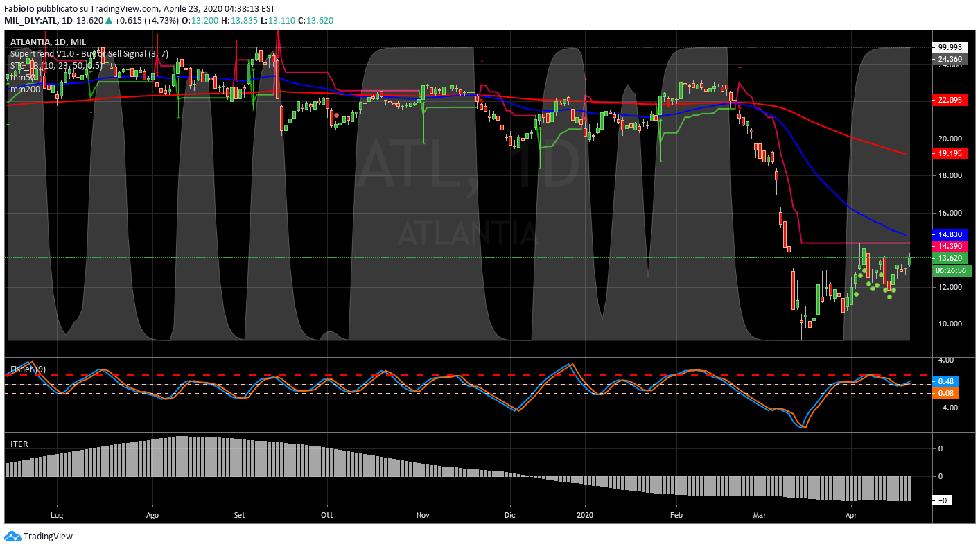Viewport: 980px width, 549px height.
Task: Click the MIL_DLY:ATL symbol title
Action: (x=30, y=21)
